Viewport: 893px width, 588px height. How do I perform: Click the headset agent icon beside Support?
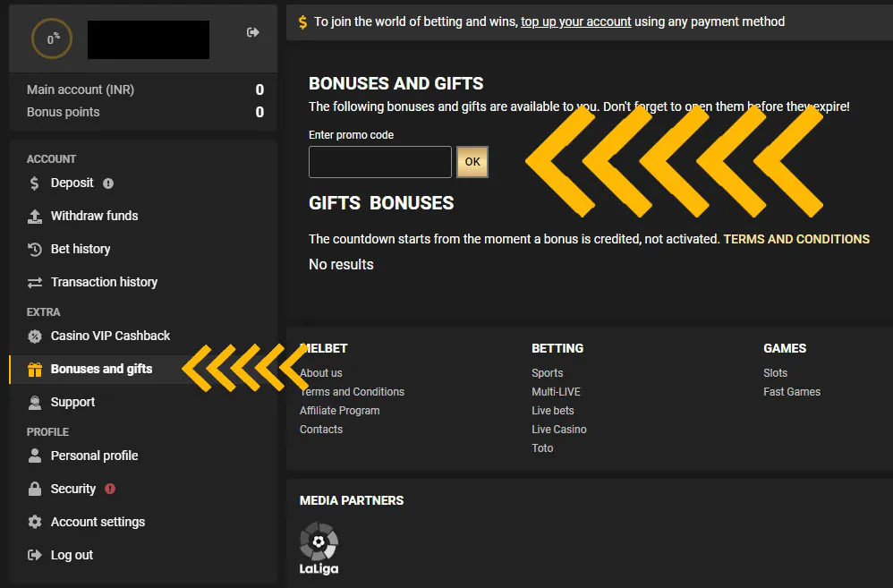[x=35, y=402]
